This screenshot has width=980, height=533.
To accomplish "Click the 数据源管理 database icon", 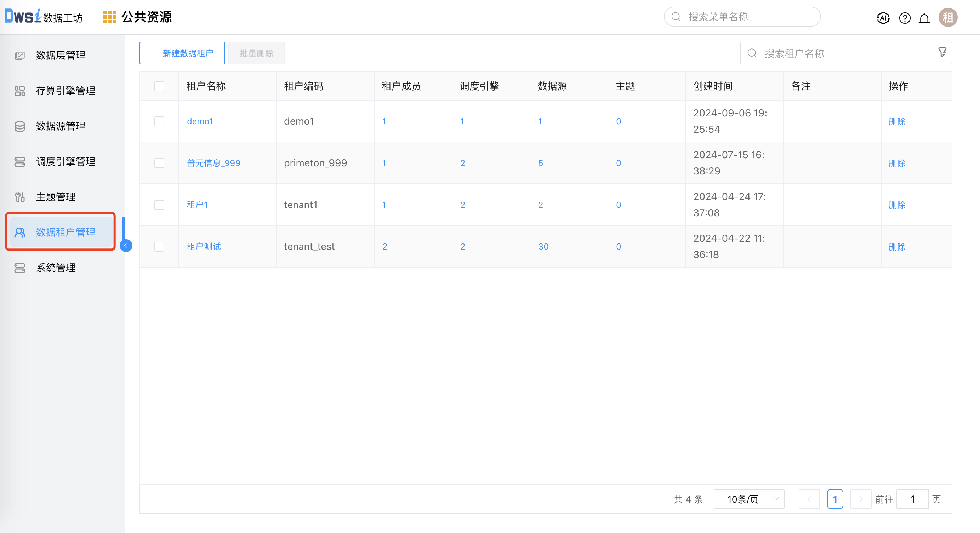I will click(x=20, y=126).
